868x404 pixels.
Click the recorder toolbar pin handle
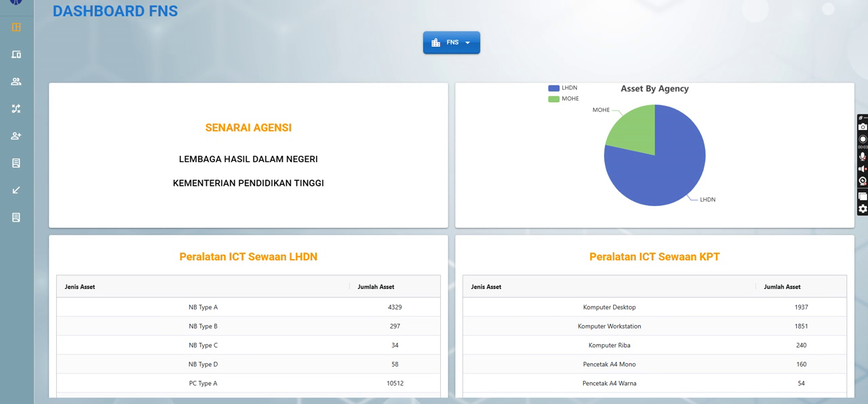click(861, 118)
